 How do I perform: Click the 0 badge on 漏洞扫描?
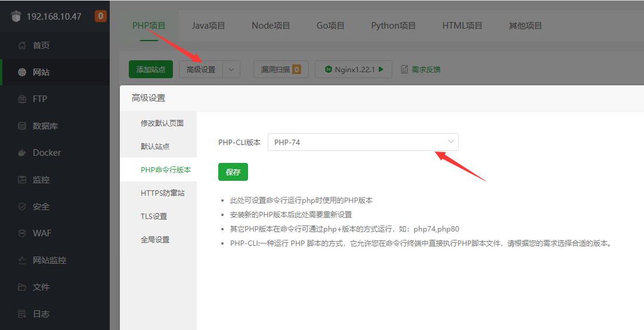[296, 69]
